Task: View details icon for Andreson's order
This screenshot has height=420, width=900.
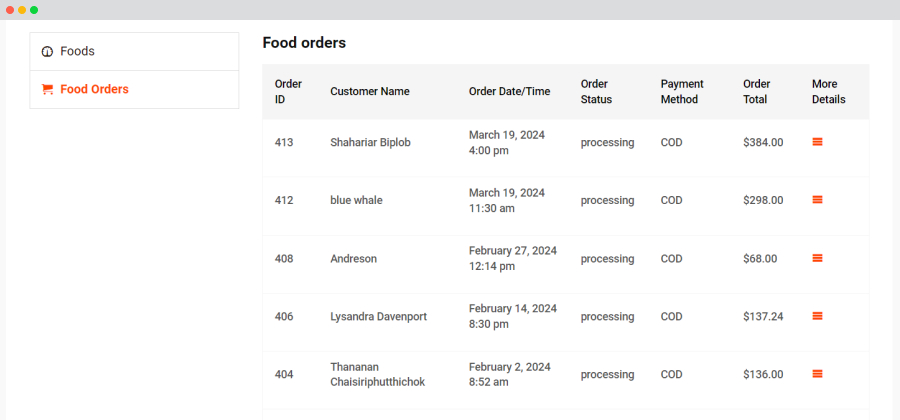Action: tap(817, 258)
